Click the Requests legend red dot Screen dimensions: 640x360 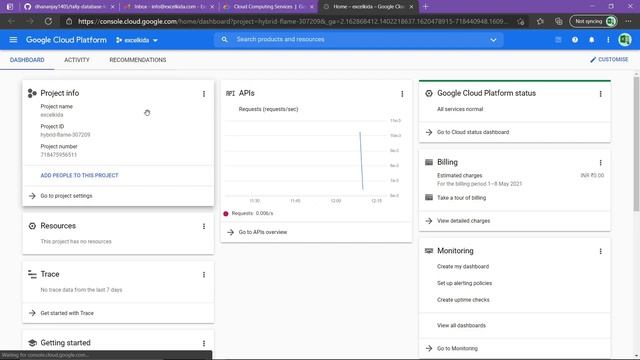point(226,213)
